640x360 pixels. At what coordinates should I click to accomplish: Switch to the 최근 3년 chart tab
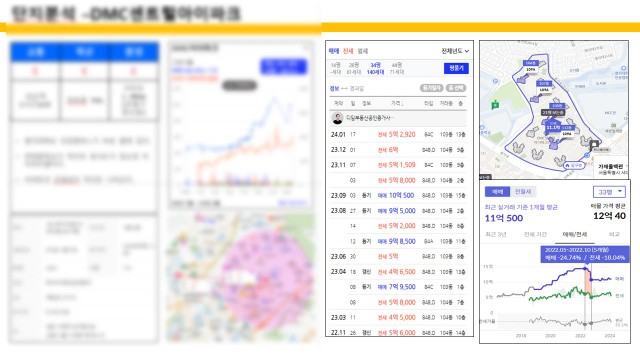coord(496,235)
